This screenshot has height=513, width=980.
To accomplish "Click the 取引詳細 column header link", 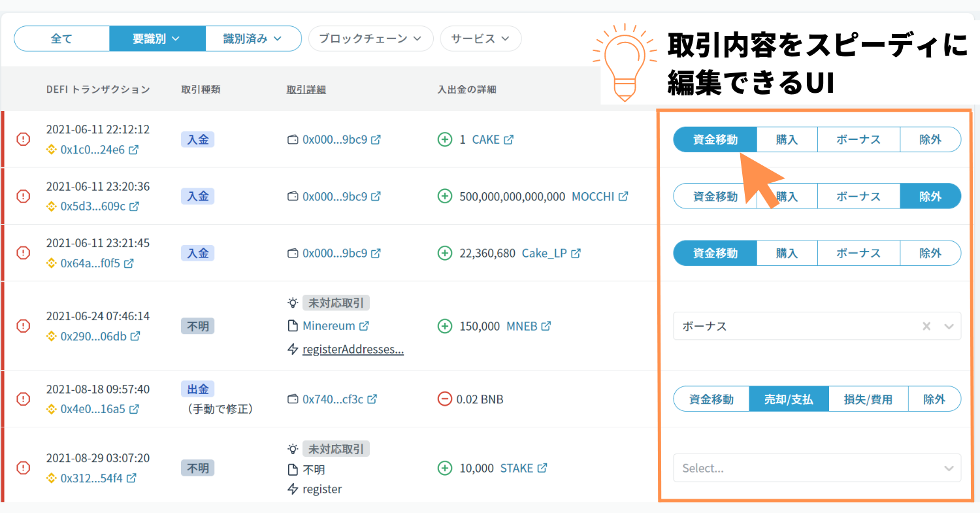I will (306, 89).
